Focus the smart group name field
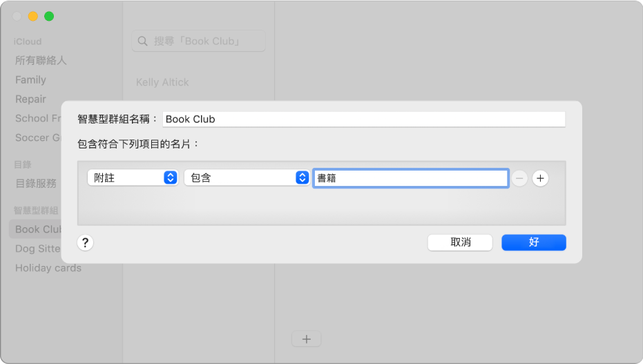The height and width of the screenshot is (364, 643). tap(364, 119)
